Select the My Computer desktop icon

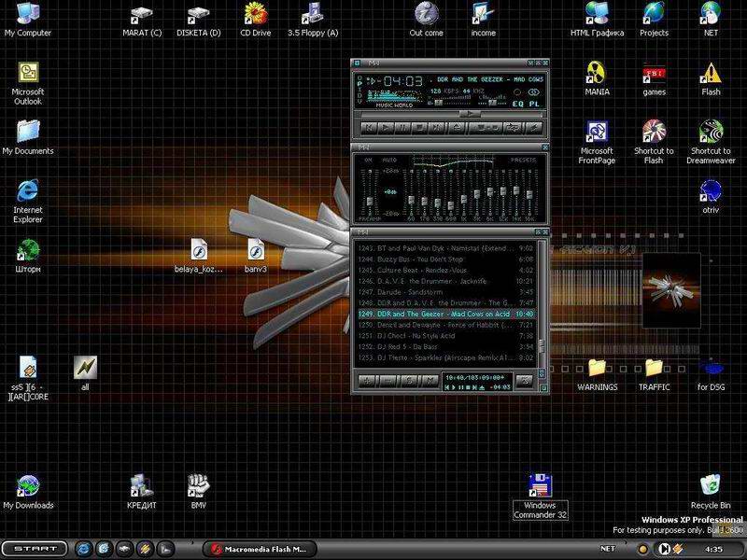tap(28, 19)
